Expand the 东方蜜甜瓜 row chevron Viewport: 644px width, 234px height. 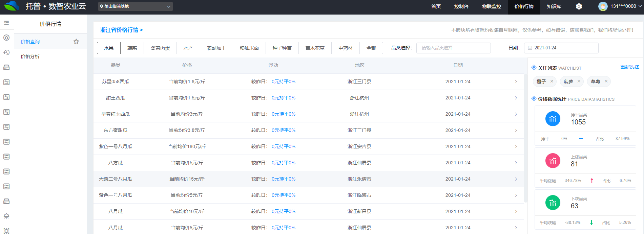tap(516, 130)
